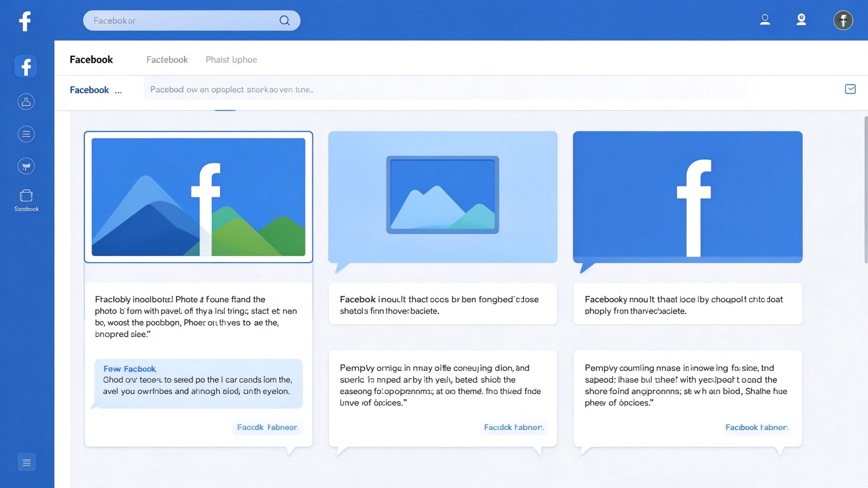Switch to the Factebook tab
The width and height of the screenshot is (868, 488).
(x=167, y=60)
